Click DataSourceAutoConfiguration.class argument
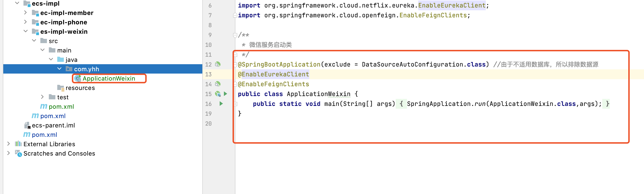The width and height of the screenshot is (644, 194). click(423, 64)
